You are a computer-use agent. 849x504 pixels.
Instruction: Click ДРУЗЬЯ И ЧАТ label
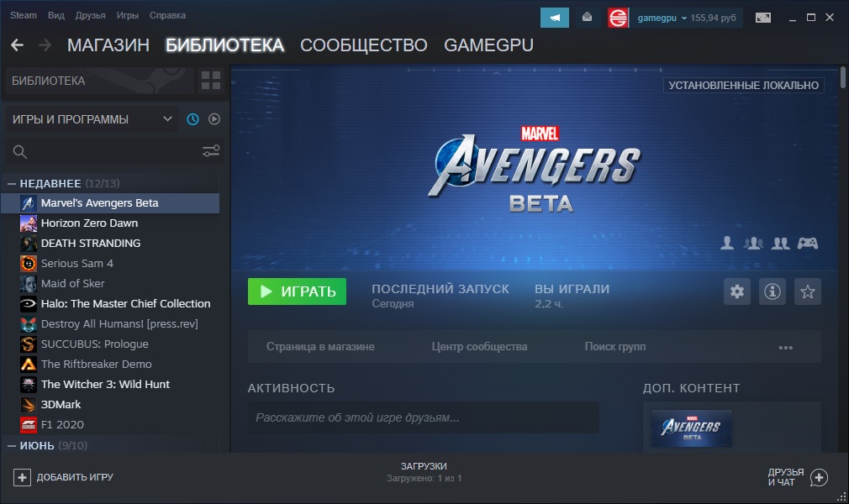coord(786,477)
